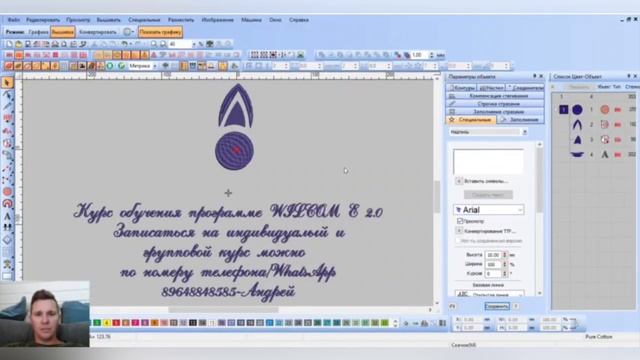Viewport: 640px width, 360px height.
Task: Select the circle object thumbnail in row 1
Action: (x=577, y=109)
